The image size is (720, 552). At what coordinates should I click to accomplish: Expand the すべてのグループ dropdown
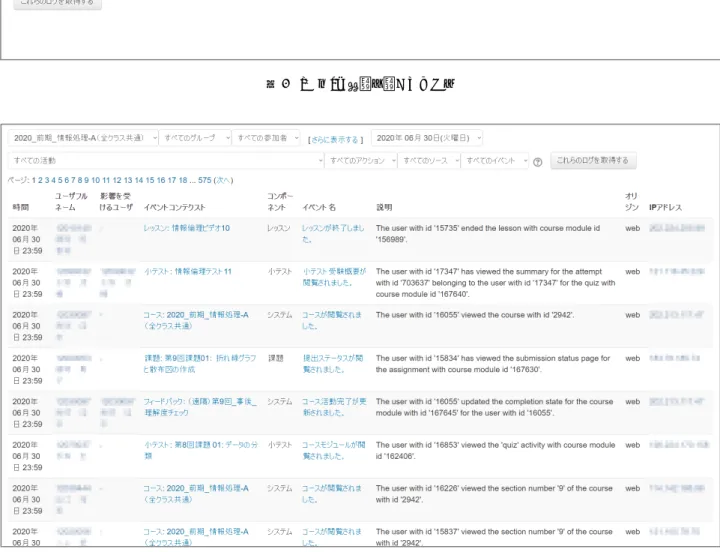click(195, 138)
